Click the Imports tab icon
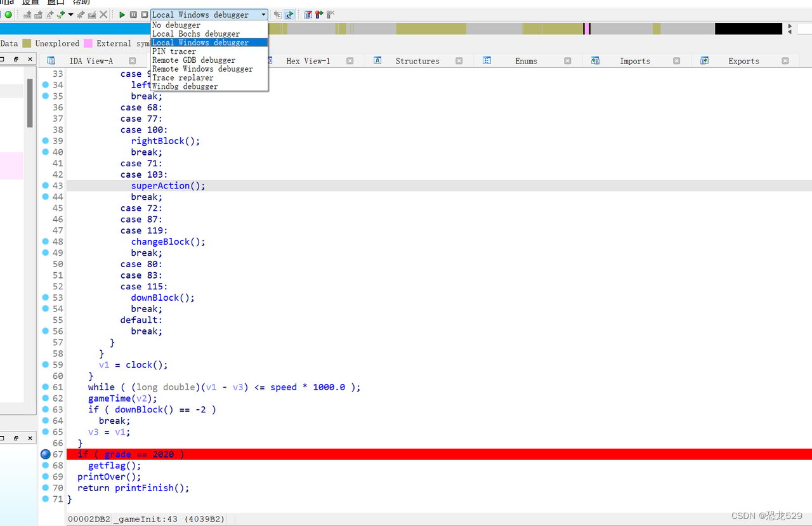This screenshot has width=812, height=526. click(x=595, y=60)
